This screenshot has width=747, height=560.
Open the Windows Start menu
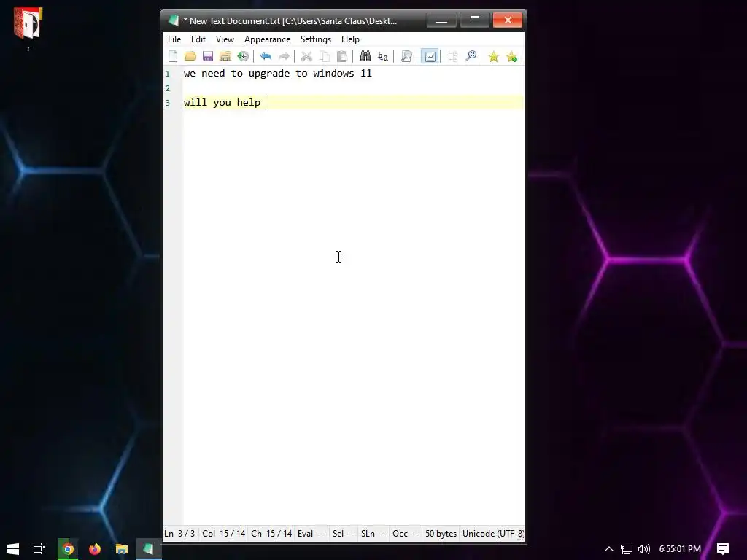click(x=13, y=549)
